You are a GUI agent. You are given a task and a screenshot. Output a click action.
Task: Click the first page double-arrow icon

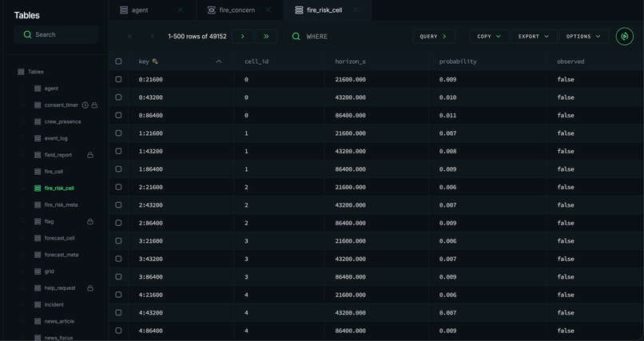(129, 37)
